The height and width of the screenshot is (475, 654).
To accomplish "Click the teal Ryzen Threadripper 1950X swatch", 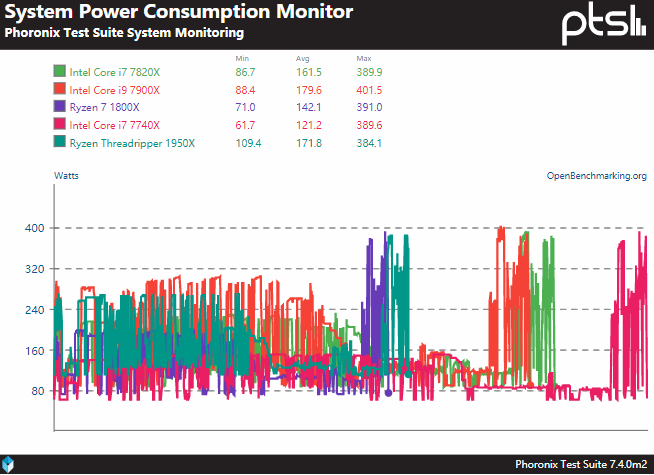I will click(60, 142).
